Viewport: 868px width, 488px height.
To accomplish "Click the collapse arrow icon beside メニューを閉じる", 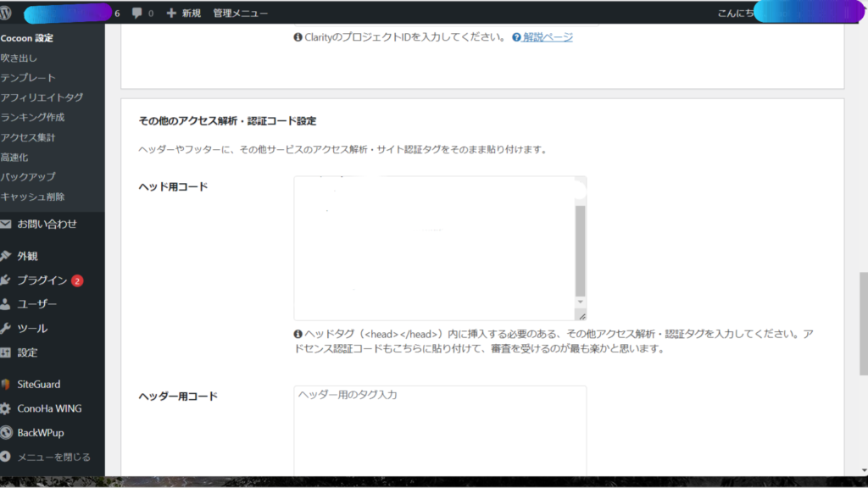I will [6, 457].
